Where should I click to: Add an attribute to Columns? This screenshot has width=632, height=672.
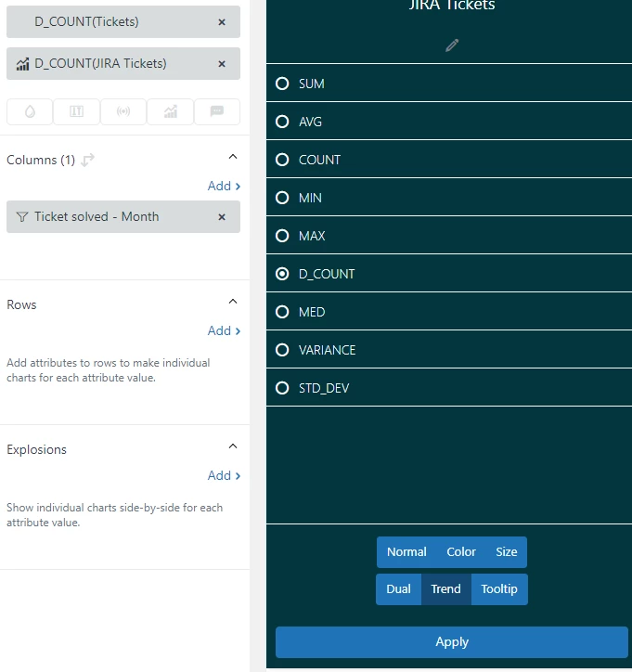pyautogui.click(x=224, y=186)
